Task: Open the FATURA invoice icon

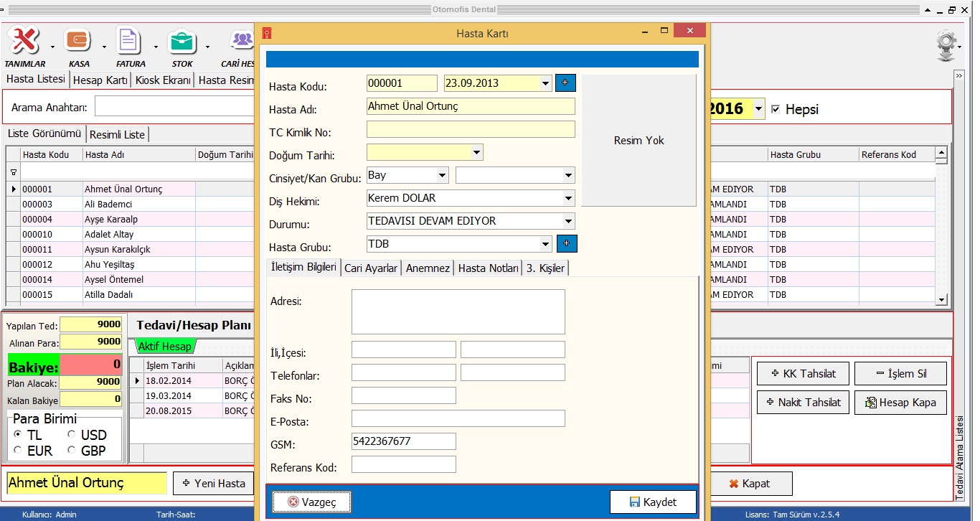Action: (129, 40)
